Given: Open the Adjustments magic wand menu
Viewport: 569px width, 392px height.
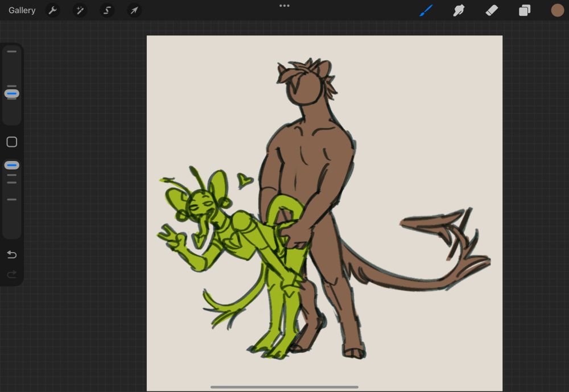Looking at the screenshot, I should click(80, 10).
